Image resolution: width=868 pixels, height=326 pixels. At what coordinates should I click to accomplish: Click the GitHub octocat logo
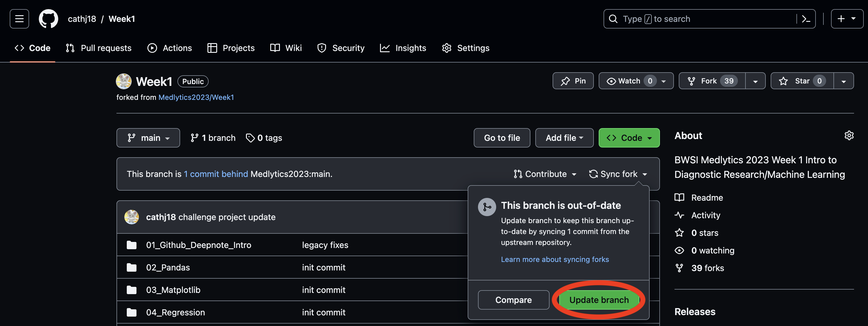(49, 19)
